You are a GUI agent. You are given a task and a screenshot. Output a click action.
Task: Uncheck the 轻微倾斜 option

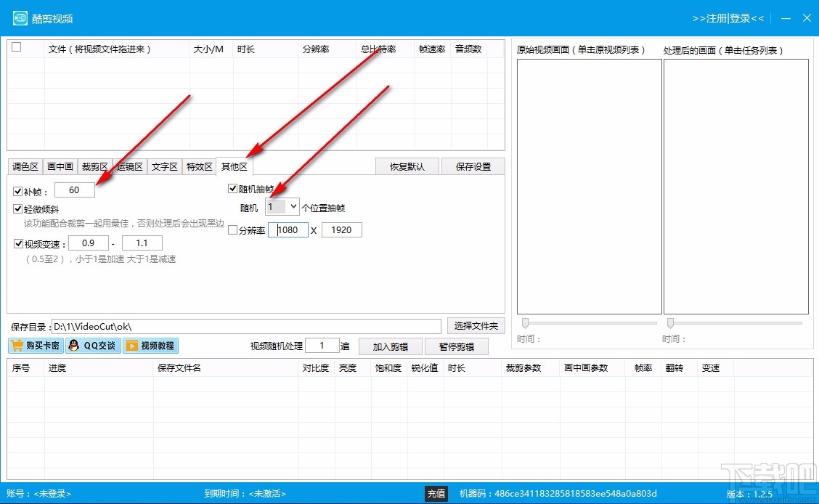(x=18, y=209)
